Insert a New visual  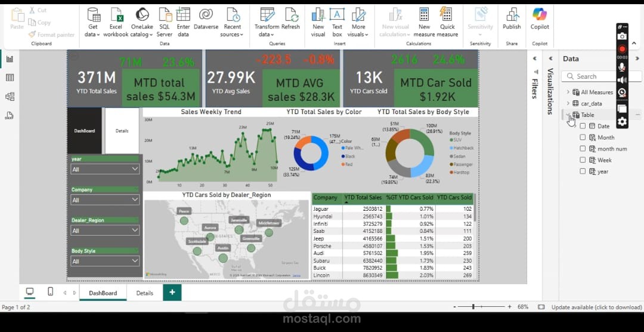click(x=318, y=22)
